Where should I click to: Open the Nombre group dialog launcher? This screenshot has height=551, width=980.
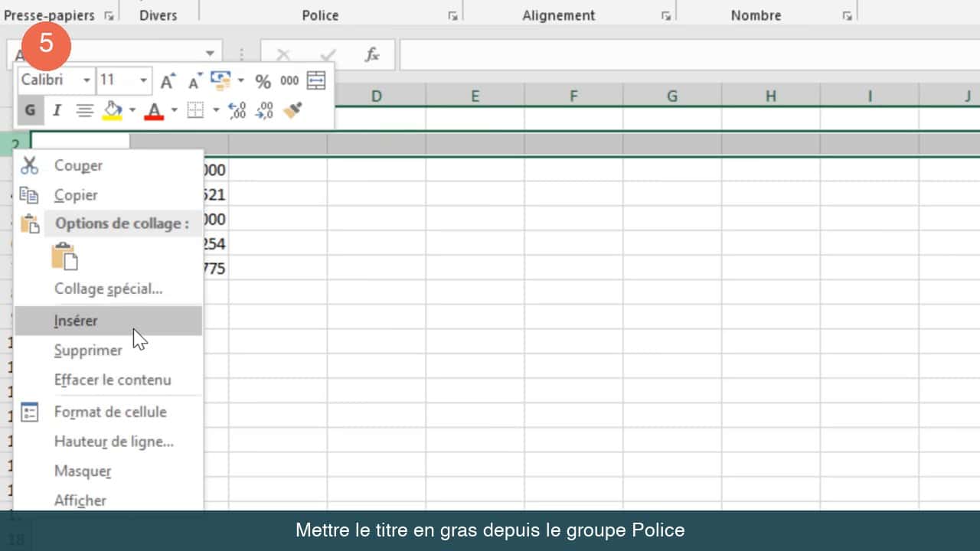[847, 15]
